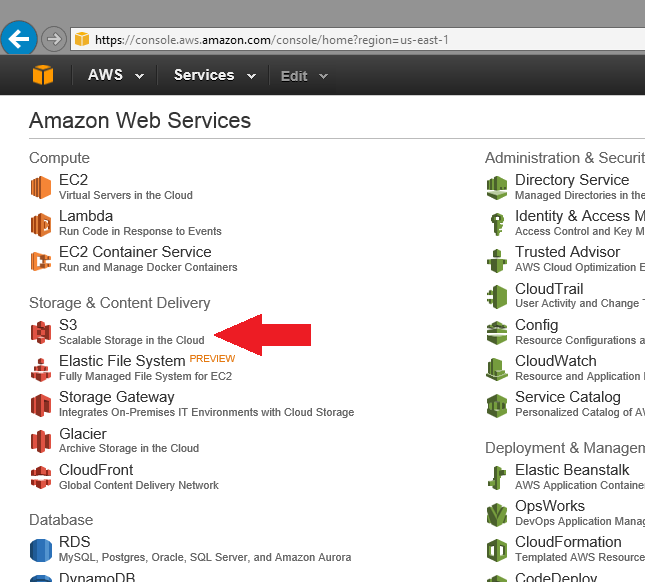
Task: Click the 'Amazon Web Services' page title
Action: 139,121
